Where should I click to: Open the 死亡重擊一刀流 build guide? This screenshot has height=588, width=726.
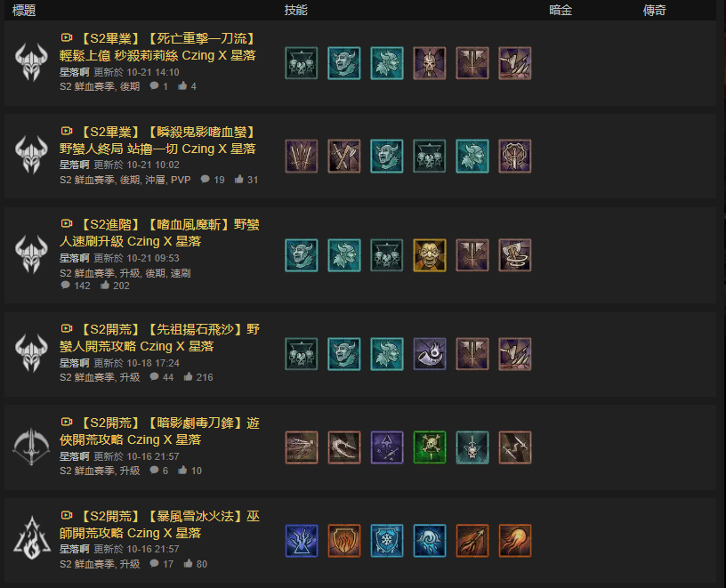point(157,47)
